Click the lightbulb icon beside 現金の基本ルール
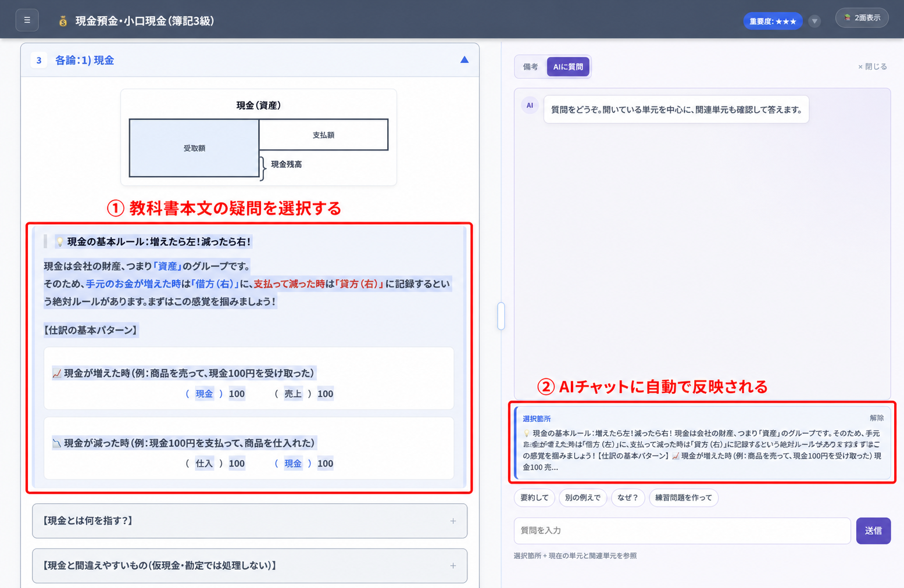Viewport: 904px width, 588px height. [x=59, y=242]
